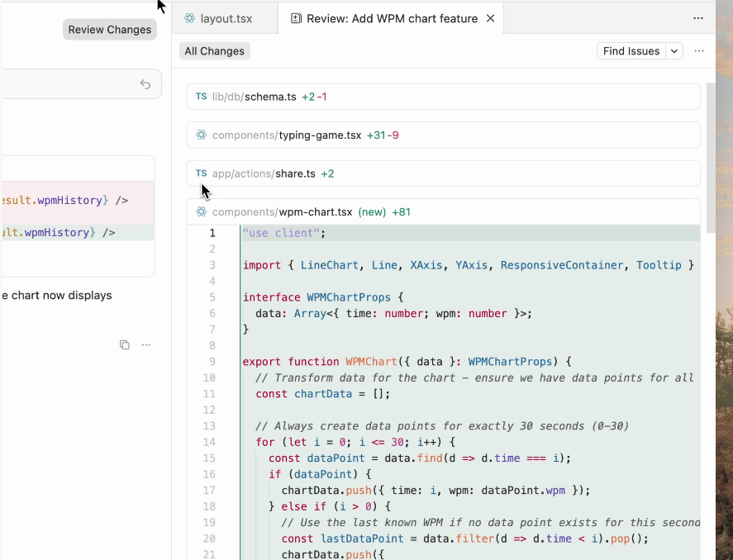Click the vertical scrollbar in review panel
Screen dimensions: 733x560
[710, 157]
